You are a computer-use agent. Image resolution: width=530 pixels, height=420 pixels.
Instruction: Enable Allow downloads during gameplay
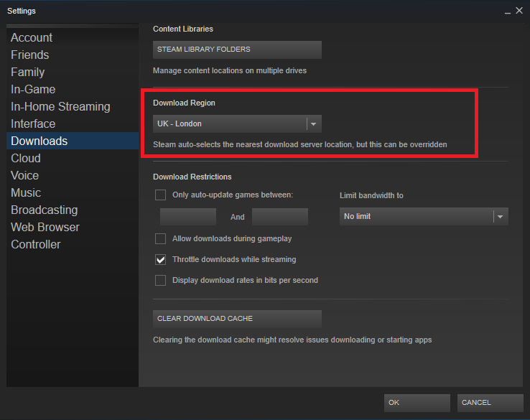(160, 238)
